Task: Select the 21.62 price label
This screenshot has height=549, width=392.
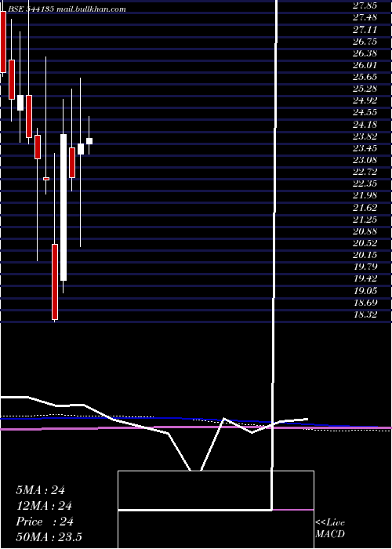Action: pos(365,208)
